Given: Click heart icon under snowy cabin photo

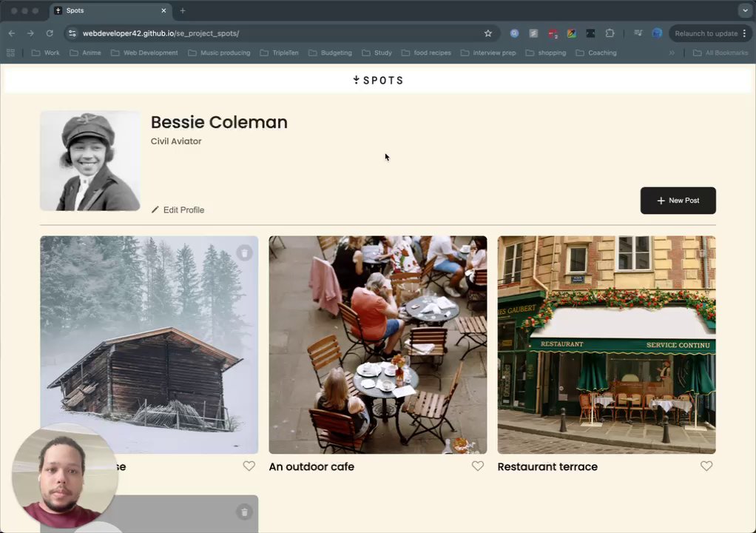Looking at the screenshot, I should click(249, 466).
